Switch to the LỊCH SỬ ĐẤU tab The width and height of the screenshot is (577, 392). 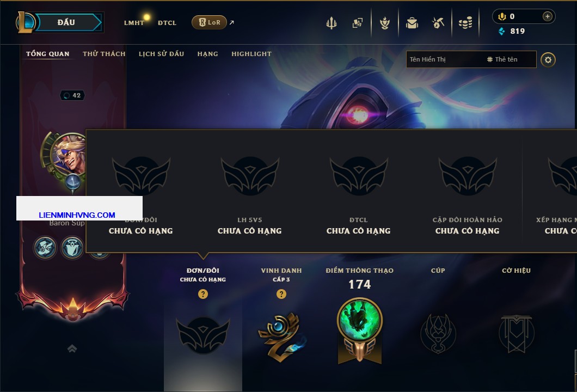click(161, 54)
